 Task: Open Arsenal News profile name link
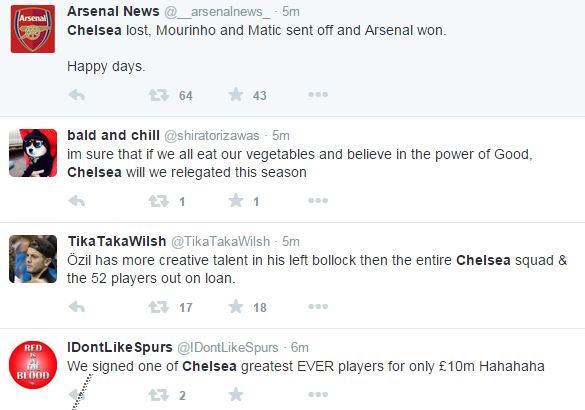(113, 11)
